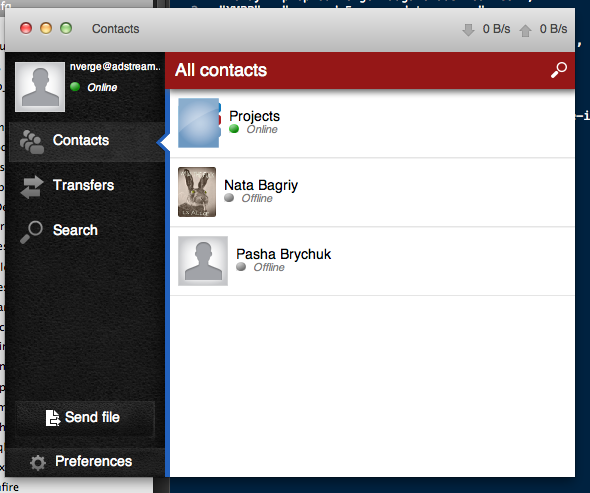Viewport: 590px width, 493px height.
Task: Select the Projects contact name
Action: [x=254, y=116]
